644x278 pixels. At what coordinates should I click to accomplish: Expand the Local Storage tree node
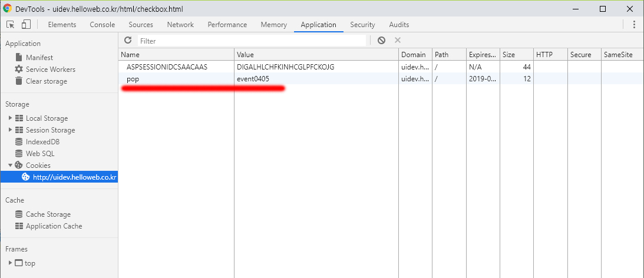click(x=10, y=118)
